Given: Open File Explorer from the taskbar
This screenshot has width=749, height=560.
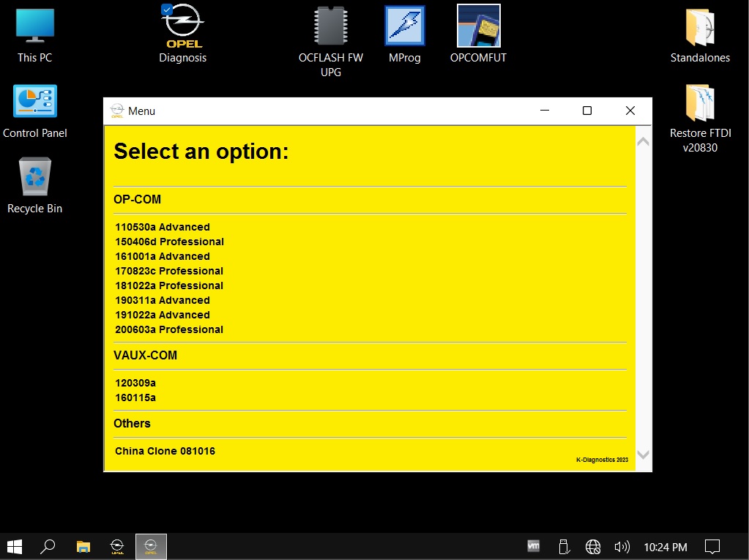Looking at the screenshot, I should [83, 547].
